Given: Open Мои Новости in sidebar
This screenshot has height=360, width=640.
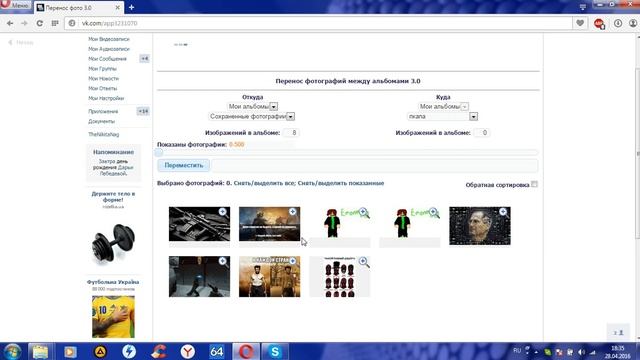Looking at the screenshot, I should click(x=103, y=78).
